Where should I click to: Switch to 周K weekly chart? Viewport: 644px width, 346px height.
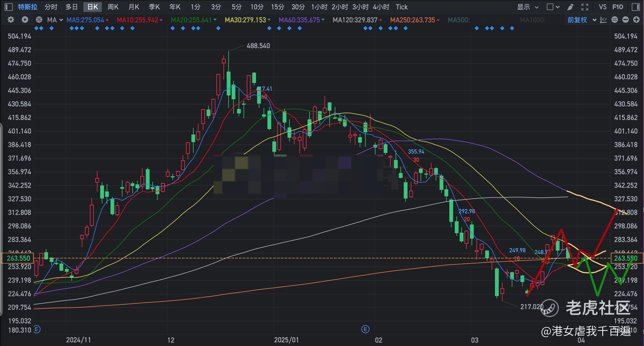(x=113, y=7)
